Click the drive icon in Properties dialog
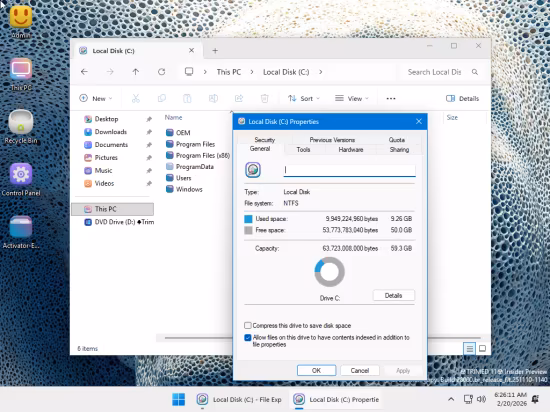 [253, 170]
